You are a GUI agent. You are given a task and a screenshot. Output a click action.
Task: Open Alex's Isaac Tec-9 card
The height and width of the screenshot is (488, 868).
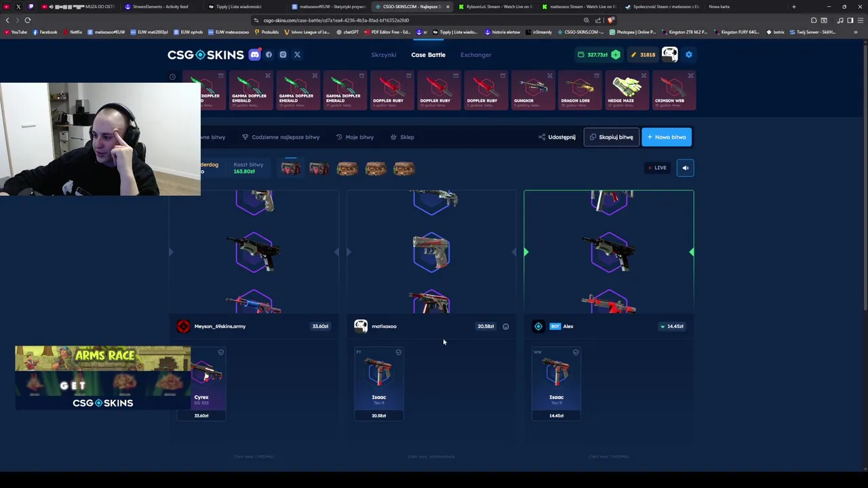[556, 384]
